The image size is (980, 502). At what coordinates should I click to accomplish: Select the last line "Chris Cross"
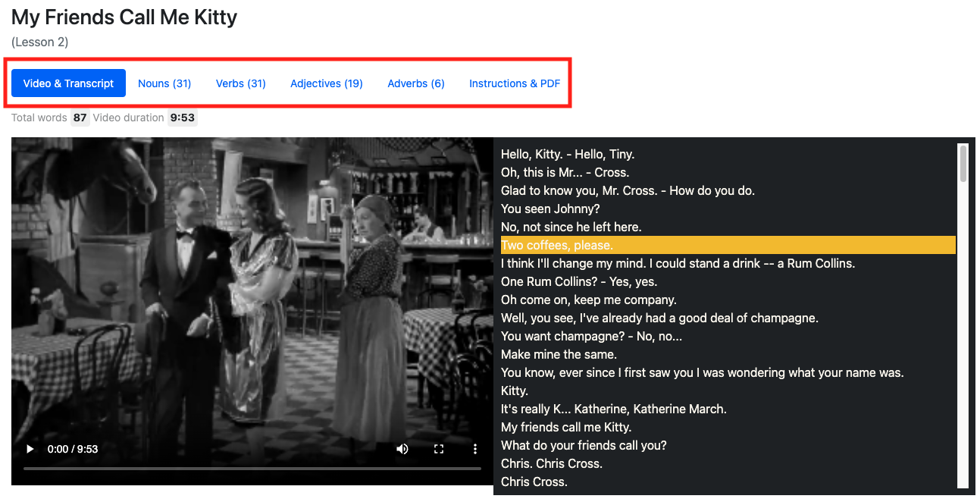click(534, 482)
